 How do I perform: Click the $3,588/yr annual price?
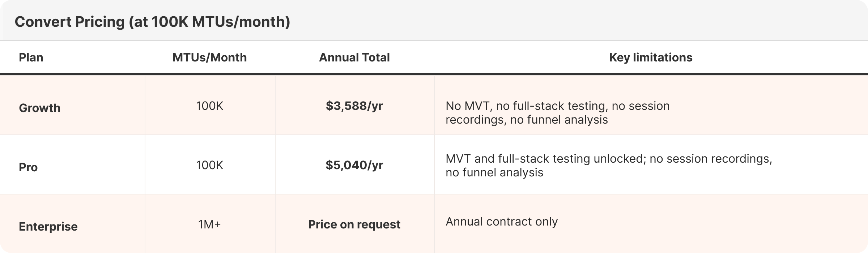point(354,106)
